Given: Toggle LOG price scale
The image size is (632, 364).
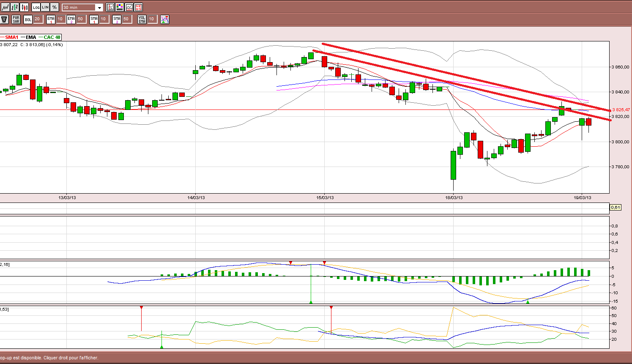Looking at the screenshot, I should click(x=36, y=7).
